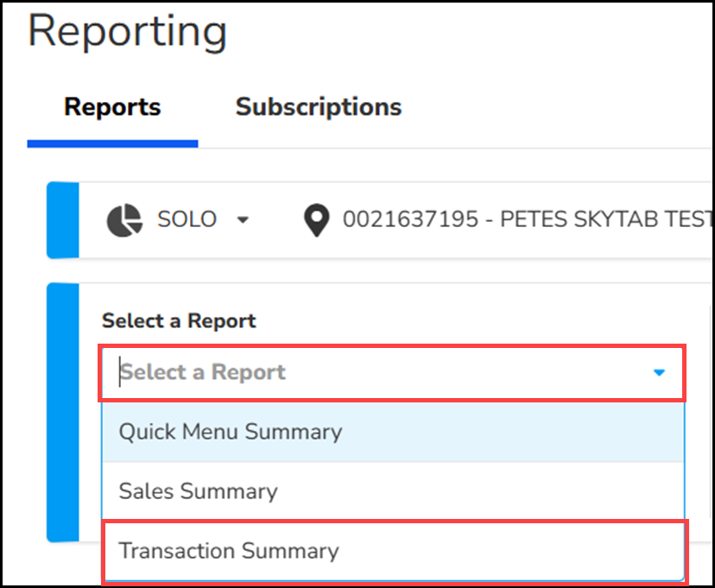715x588 pixels.
Task: Select location 0021637195 - PETES SKYTAB TEST
Action: pyautogui.click(x=527, y=220)
